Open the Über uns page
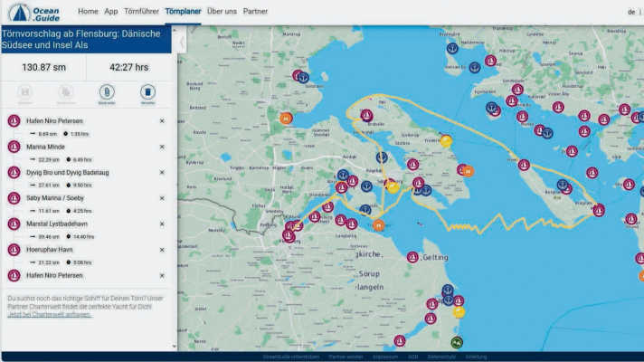 pos(223,12)
